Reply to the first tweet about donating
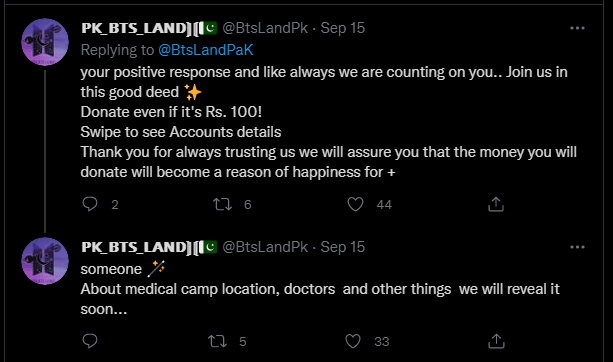613x362 pixels. pos(90,204)
